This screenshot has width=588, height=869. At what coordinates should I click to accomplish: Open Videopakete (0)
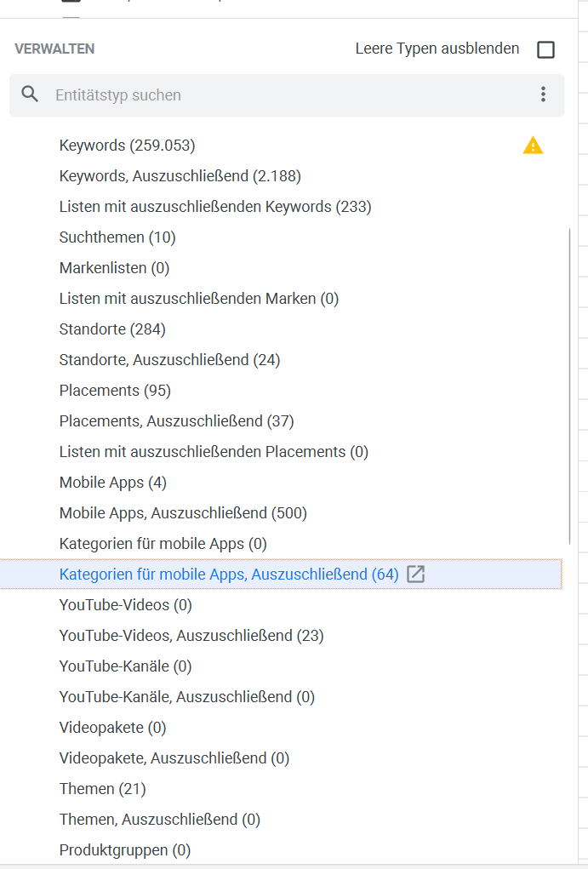(x=112, y=728)
